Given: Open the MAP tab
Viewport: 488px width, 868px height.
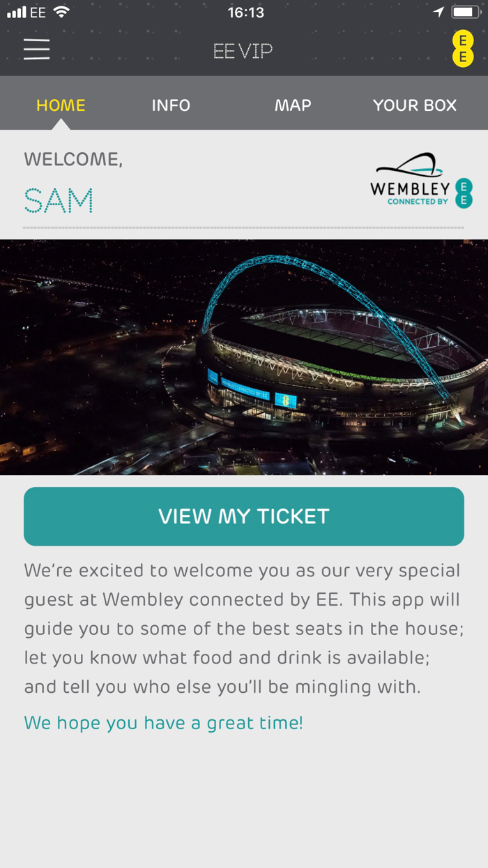Looking at the screenshot, I should click(x=293, y=105).
